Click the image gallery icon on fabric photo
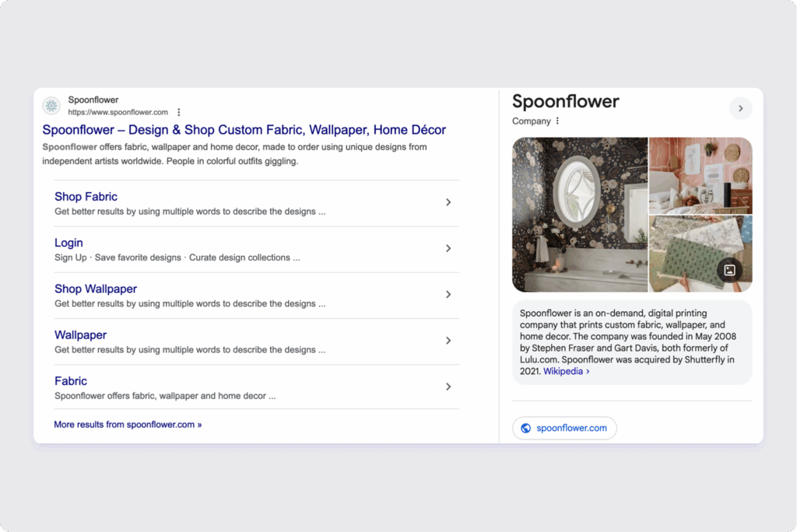This screenshot has width=797, height=532. (729, 271)
